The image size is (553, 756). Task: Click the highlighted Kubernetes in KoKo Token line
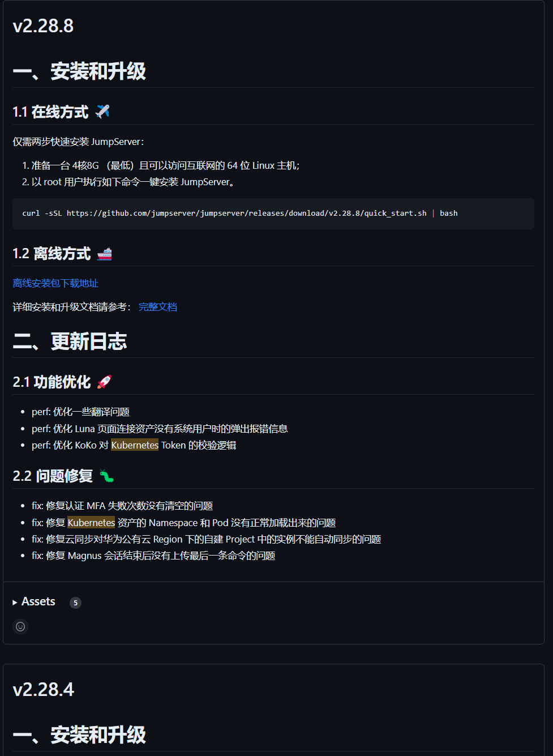(135, 445)
